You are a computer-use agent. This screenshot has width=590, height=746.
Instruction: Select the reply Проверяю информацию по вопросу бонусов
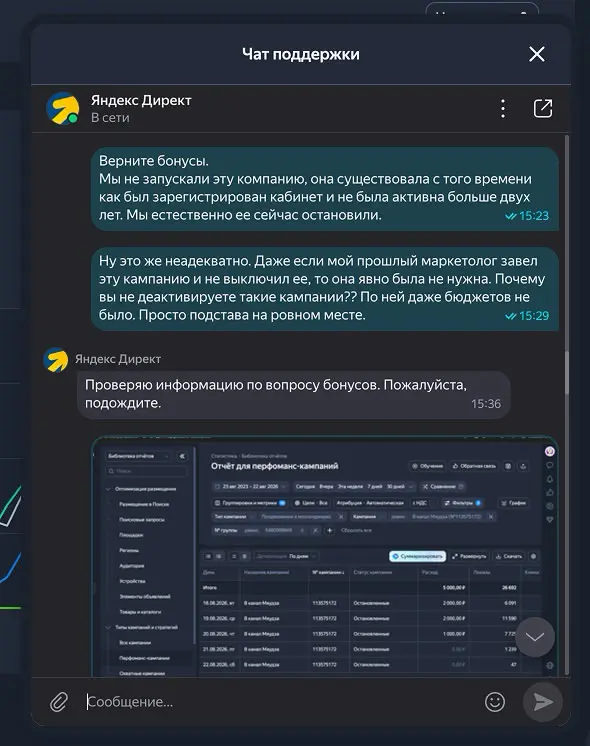pyautogui.click(x=294, y=394)
